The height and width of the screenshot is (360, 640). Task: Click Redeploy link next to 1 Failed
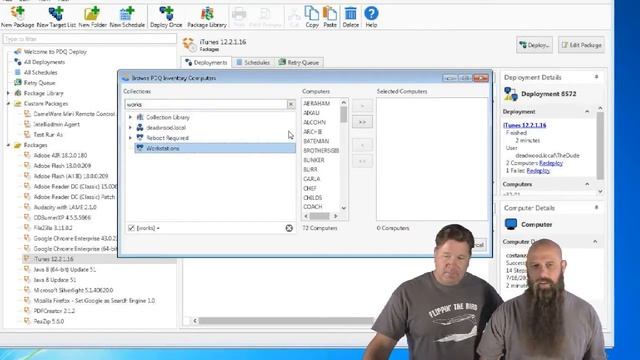(538, 171)
